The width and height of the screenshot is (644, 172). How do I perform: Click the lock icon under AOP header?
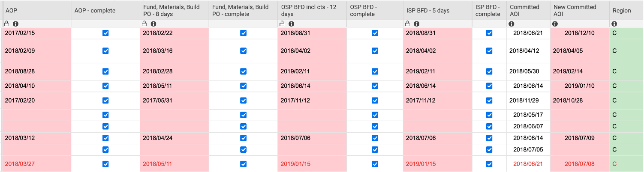pos(6,24)
